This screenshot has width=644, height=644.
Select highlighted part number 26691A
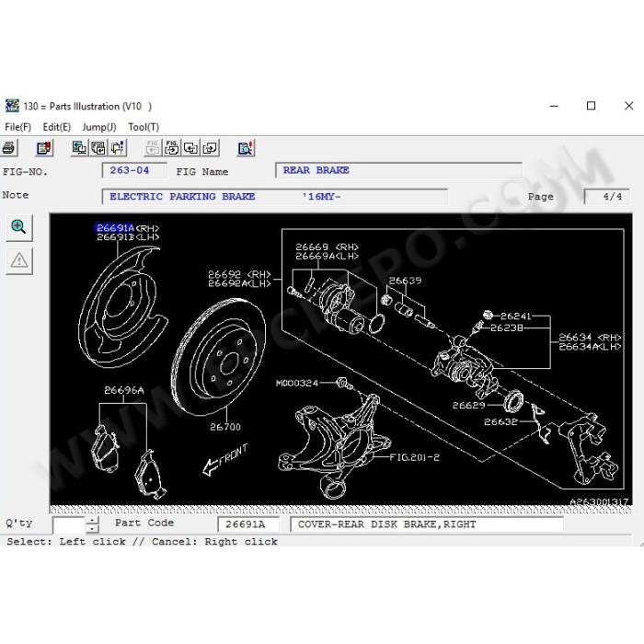[115, 228]
